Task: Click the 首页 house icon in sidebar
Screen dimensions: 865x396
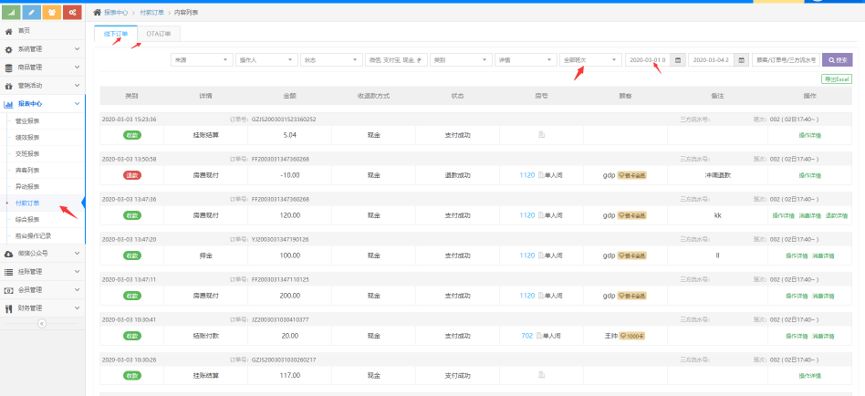Action: (x=8, y=31)
